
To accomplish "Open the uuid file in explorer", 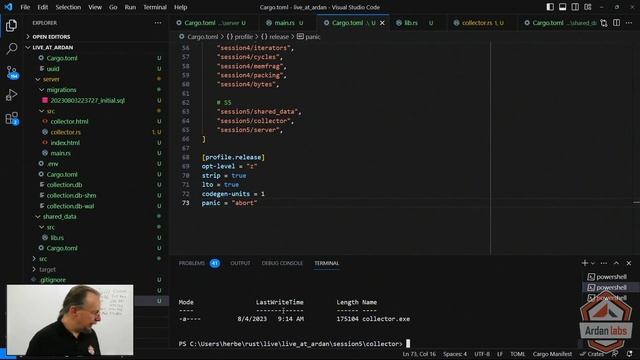I will coord(53,69).
